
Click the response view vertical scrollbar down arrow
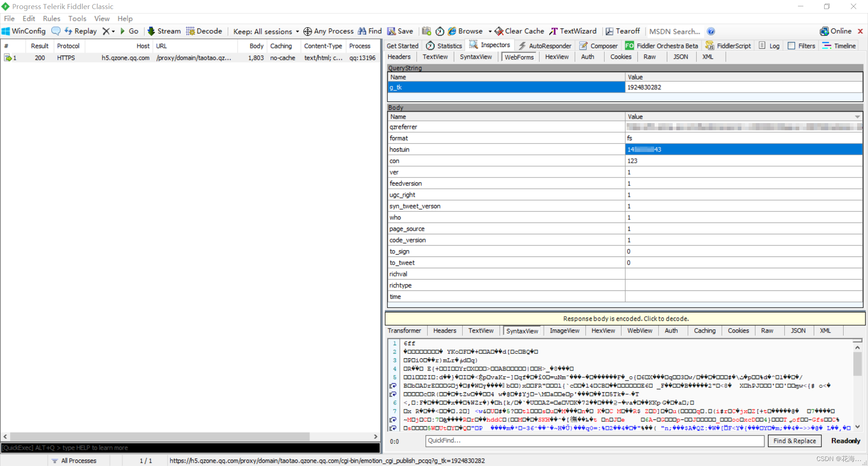[857, 427]
